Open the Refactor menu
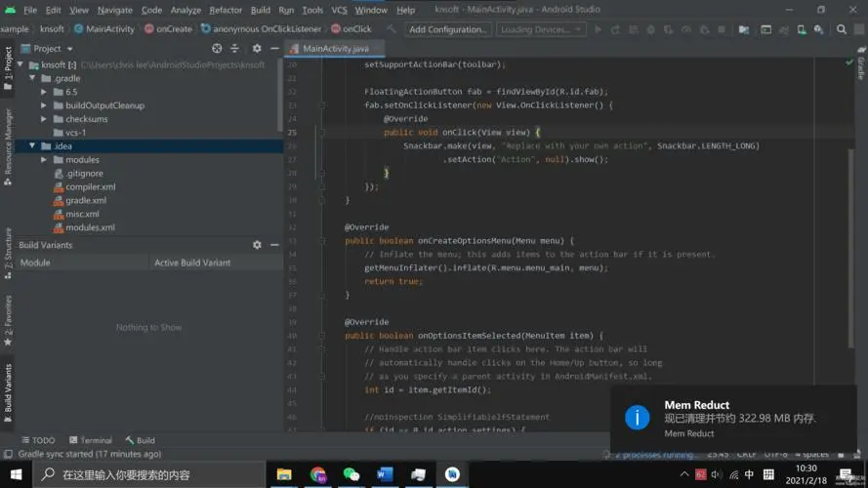 (x=226, y=10)
